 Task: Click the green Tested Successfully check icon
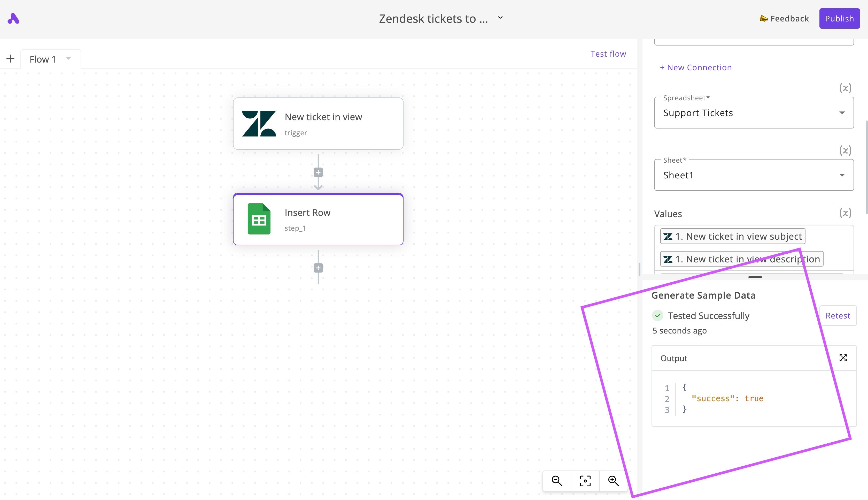[657, 316]
